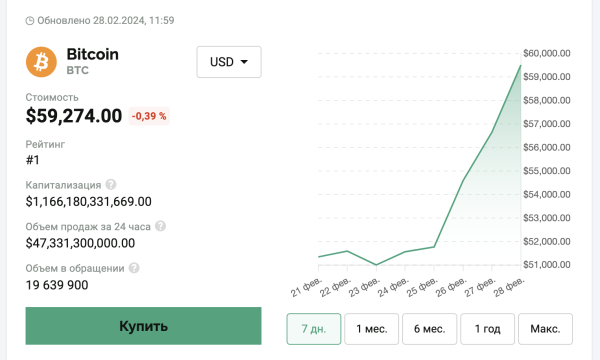The width and height of the screenshot is (600, 360).
Task: Click the Стоимость label
Action: click(52, 98)
